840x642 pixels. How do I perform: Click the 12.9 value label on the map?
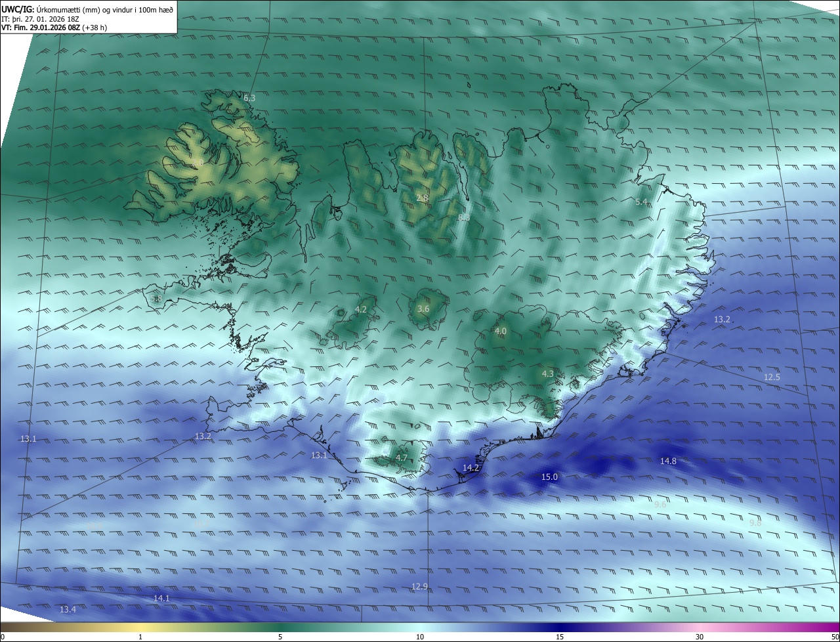(x=420, y=586)
